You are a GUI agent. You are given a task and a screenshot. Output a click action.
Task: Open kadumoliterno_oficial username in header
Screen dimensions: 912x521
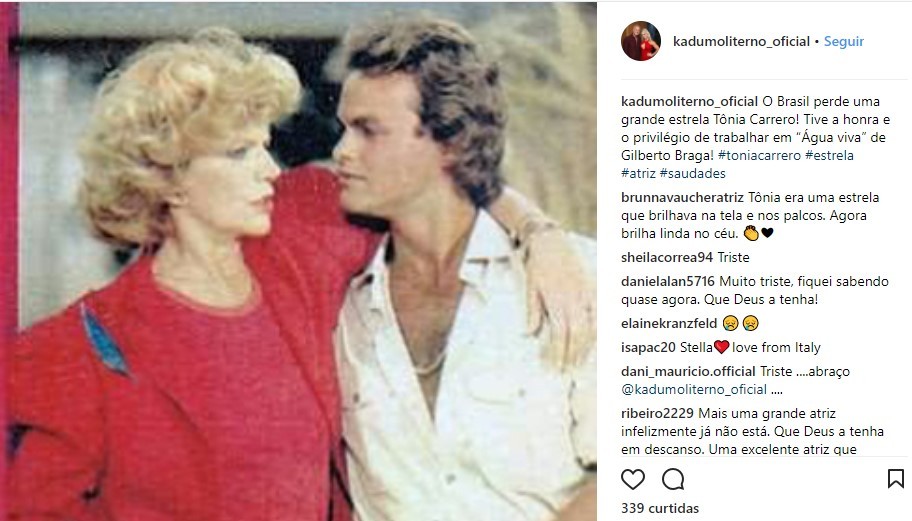741,41
